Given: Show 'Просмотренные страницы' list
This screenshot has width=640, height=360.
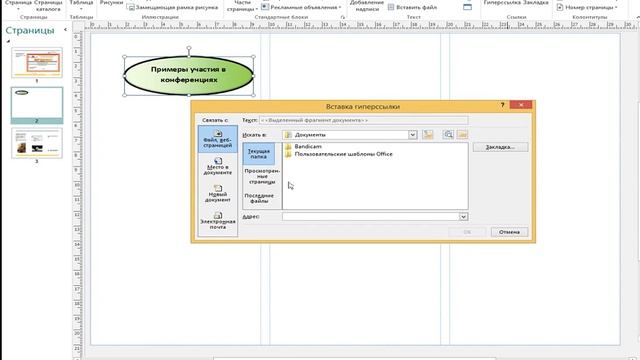Looking at the screenshot, I should [x=262, y=176].
